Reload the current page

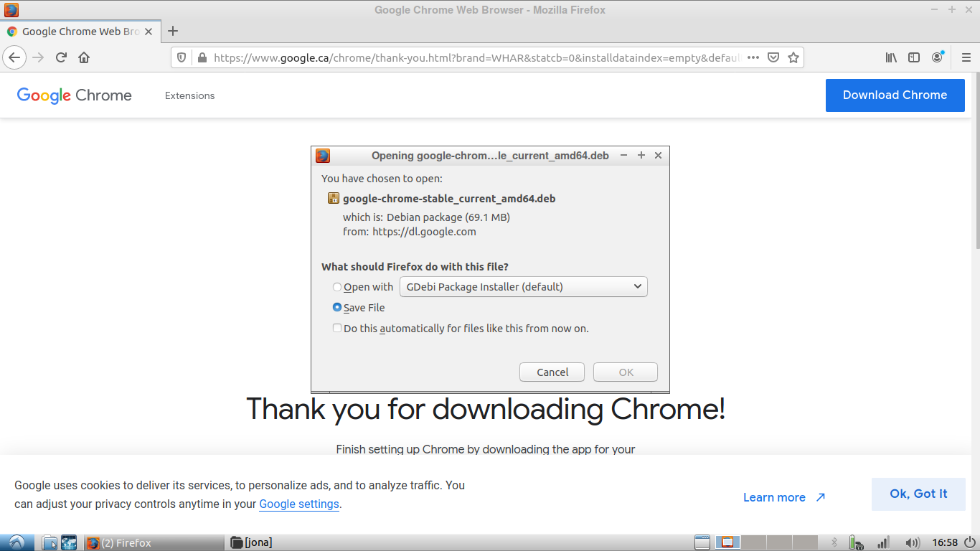coord(61,57)
